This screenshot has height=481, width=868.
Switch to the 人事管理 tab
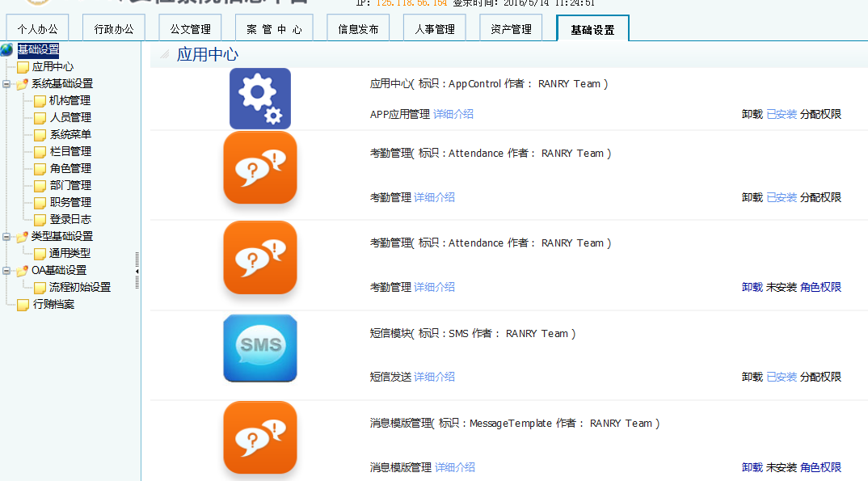click(x=436, y=27)
